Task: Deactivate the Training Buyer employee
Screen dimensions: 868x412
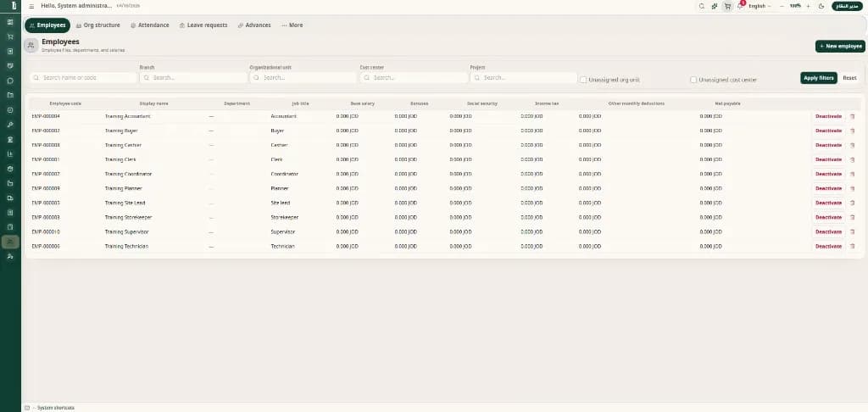Action: [828, 131]
